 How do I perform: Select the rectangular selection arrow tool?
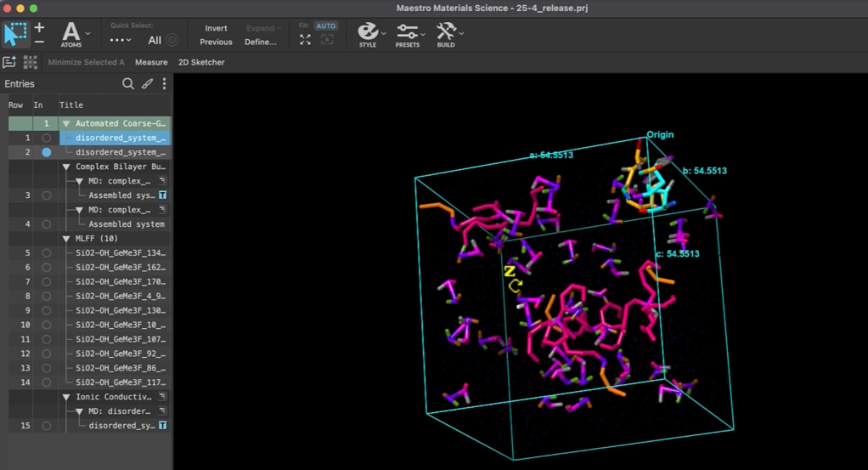pyautogui.click(x=15, y=34)
